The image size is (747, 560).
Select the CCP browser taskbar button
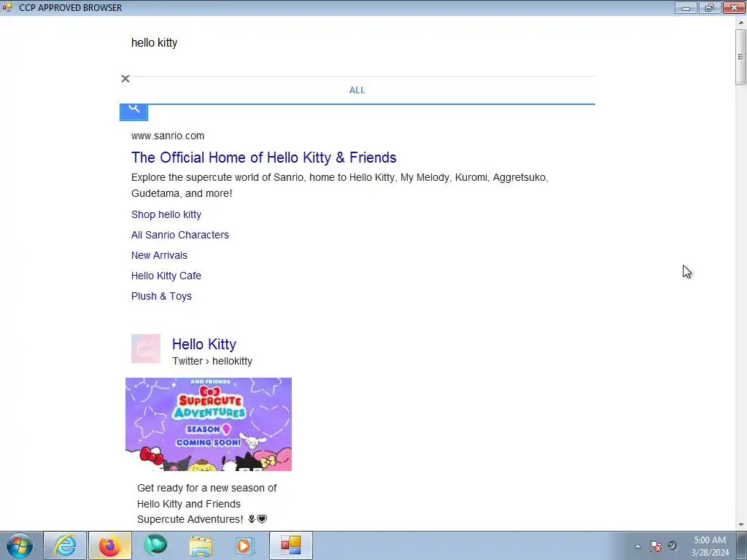click(291, 545)
